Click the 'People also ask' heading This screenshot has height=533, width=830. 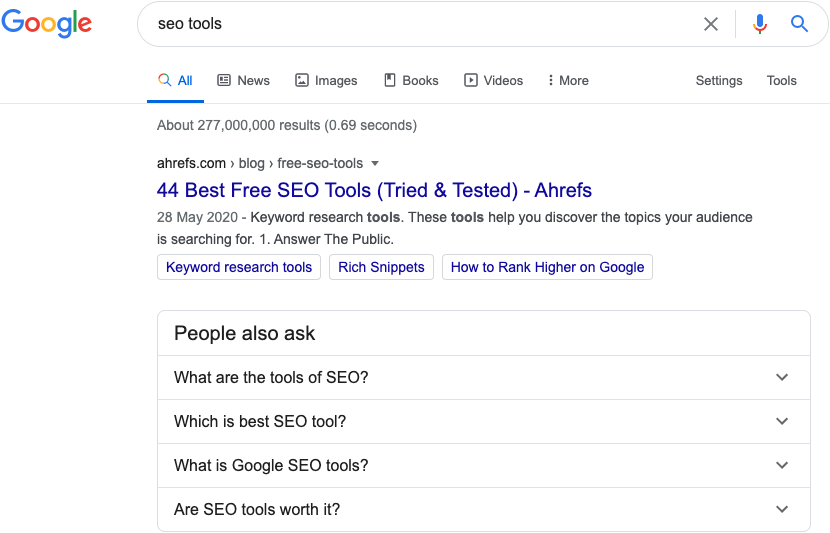[x=245, y=333]
